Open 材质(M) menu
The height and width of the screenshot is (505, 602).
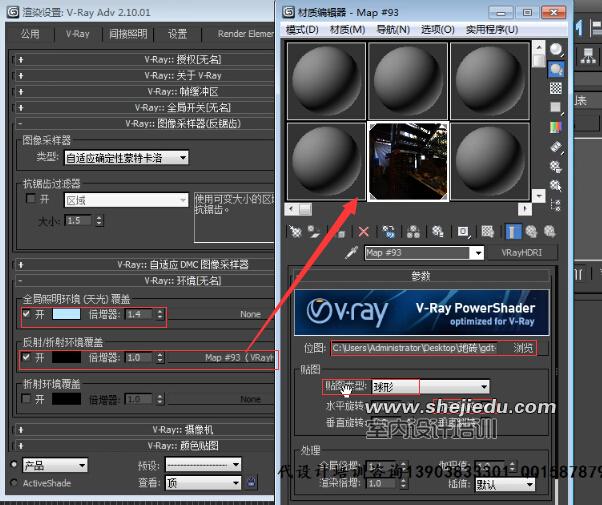[347, 29]
